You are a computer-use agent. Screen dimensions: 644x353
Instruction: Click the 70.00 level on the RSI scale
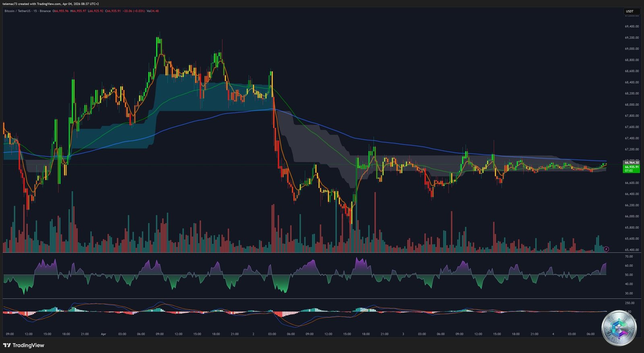pos(629,256)
